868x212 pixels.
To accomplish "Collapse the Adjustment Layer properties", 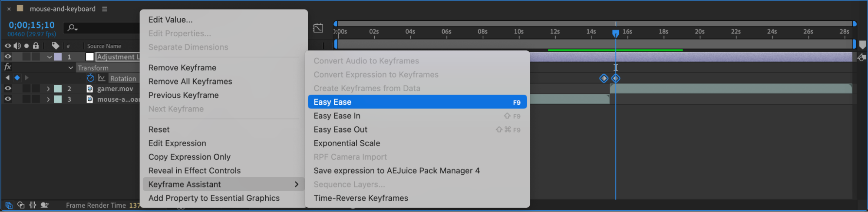I will tap(50, 57).
